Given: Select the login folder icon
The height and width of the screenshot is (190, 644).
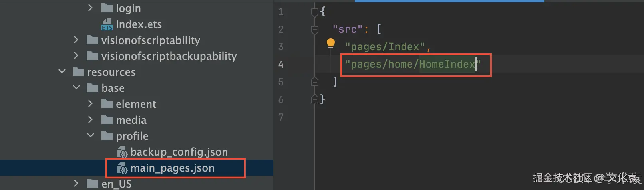Looking at the screenshot, I should (107, 8).
